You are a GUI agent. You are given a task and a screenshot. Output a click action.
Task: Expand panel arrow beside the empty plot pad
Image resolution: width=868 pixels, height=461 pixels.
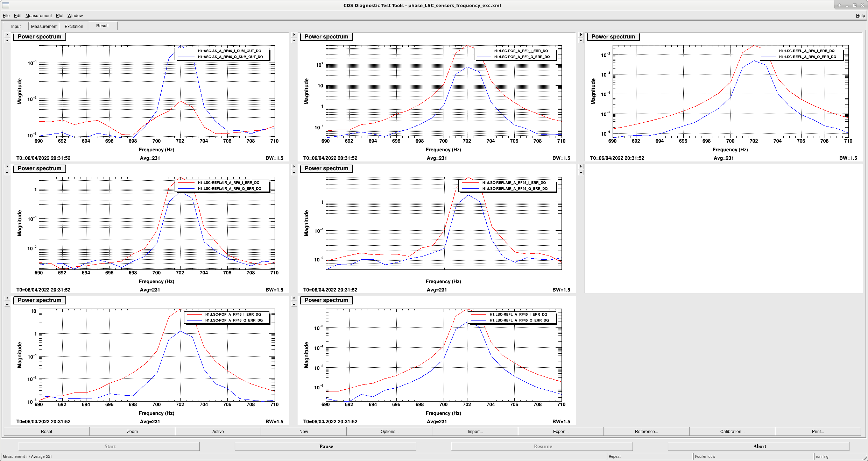(x=581, y=166)
